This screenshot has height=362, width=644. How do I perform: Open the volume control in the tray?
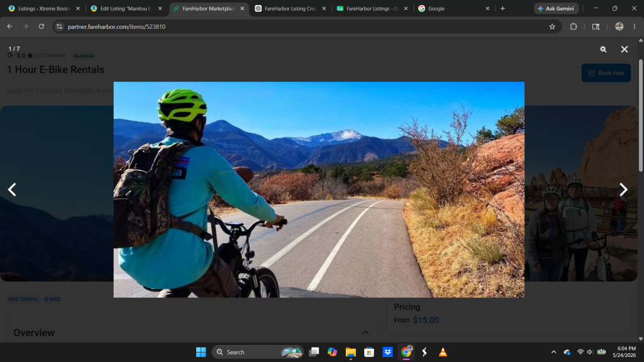tap(590, 352)
